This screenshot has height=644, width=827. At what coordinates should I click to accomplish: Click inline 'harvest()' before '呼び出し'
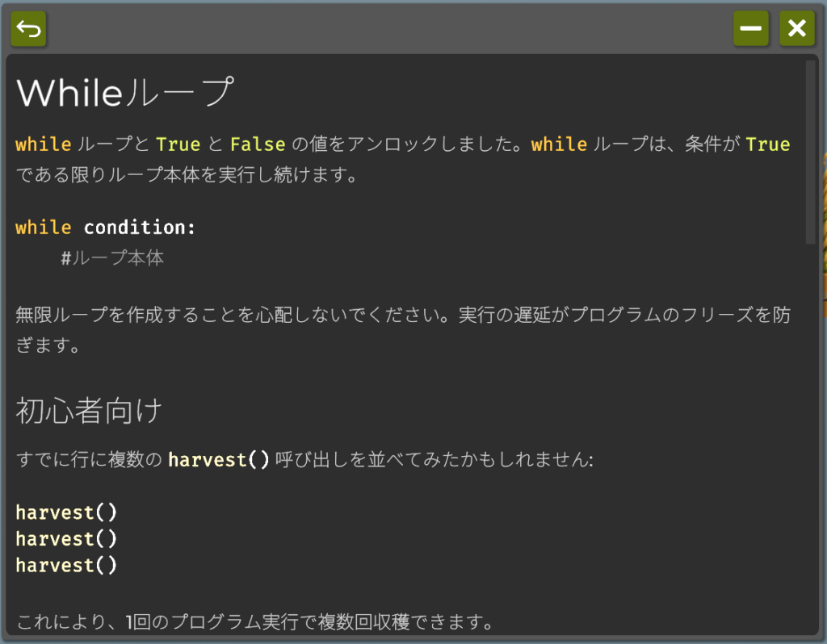coord(219,459)
